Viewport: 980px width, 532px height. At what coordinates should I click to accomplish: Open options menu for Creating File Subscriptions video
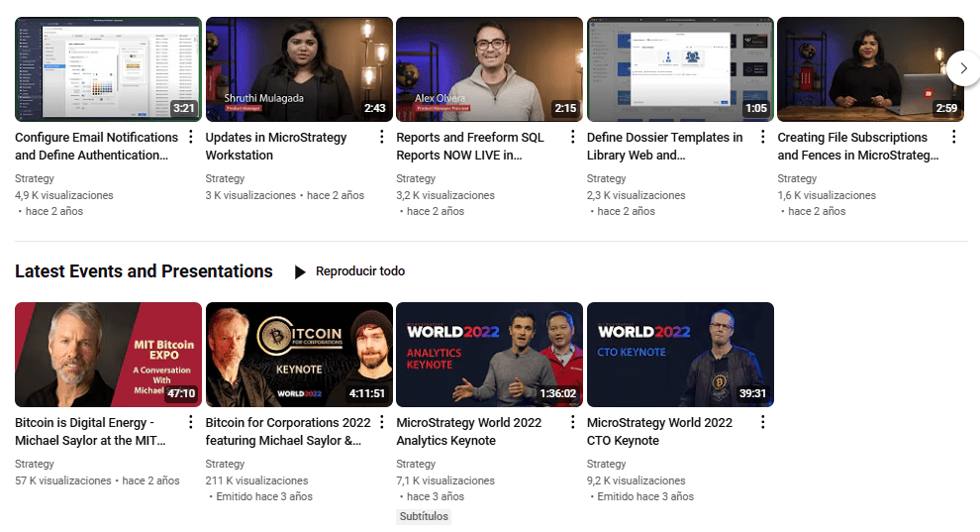click(953, 137)
